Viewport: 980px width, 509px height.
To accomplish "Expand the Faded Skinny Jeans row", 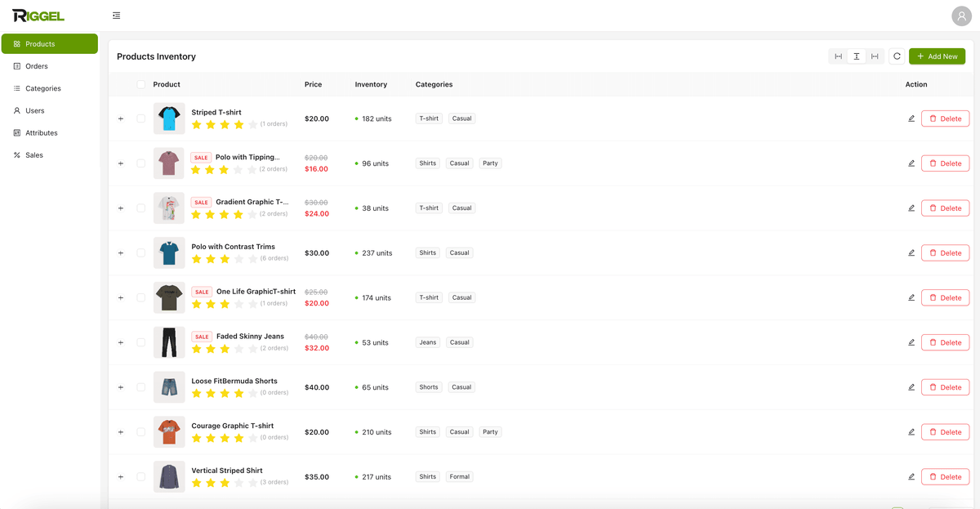I will coord(120,342).
